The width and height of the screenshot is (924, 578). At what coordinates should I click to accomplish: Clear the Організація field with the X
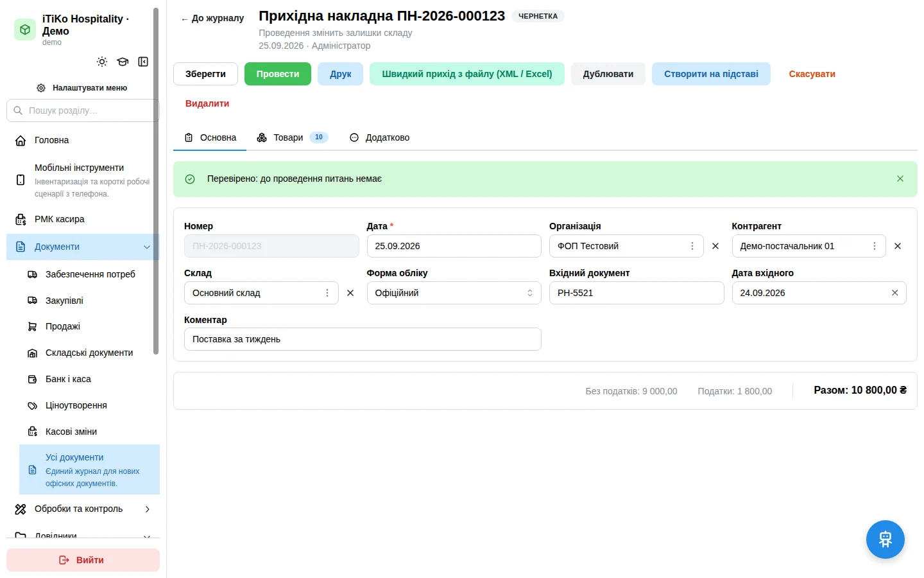[715, 246]
